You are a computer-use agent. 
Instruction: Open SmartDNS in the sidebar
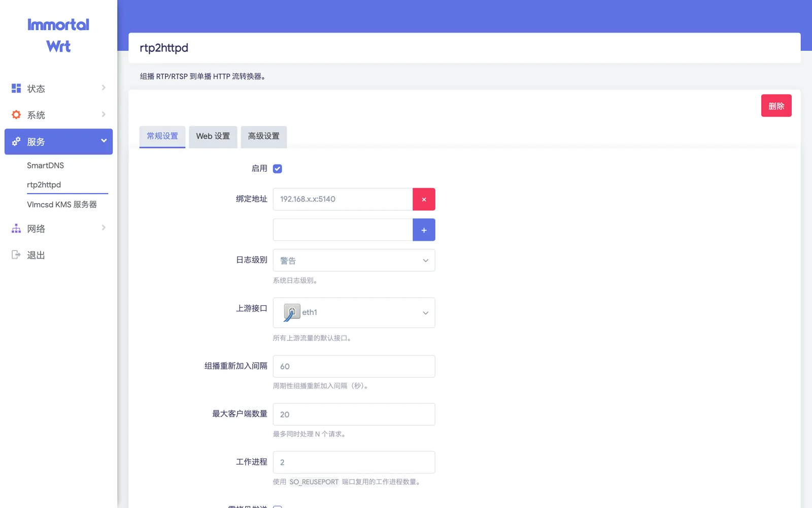(46, 166)
